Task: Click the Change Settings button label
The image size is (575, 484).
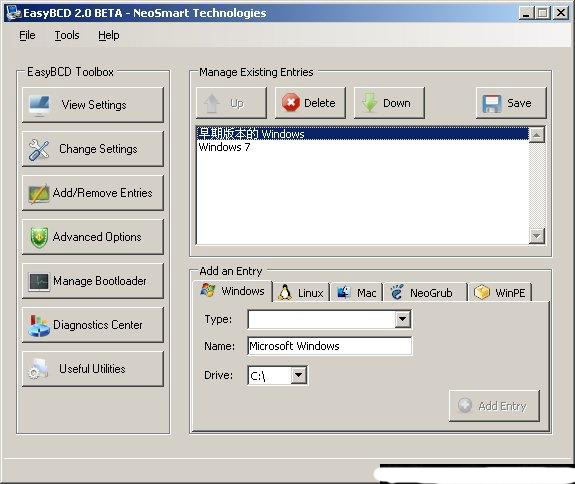Action: pos(98,149)
